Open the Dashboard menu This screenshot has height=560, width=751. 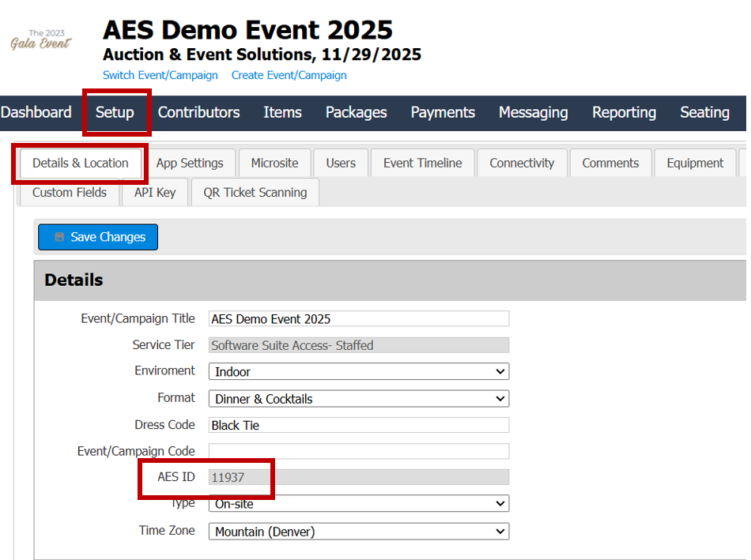36,113
